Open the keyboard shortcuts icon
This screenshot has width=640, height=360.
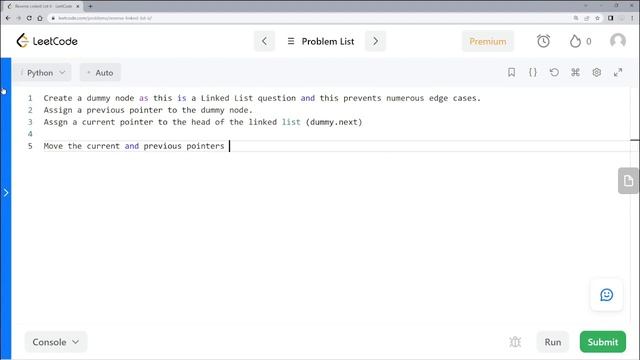(x=575, y=72)
